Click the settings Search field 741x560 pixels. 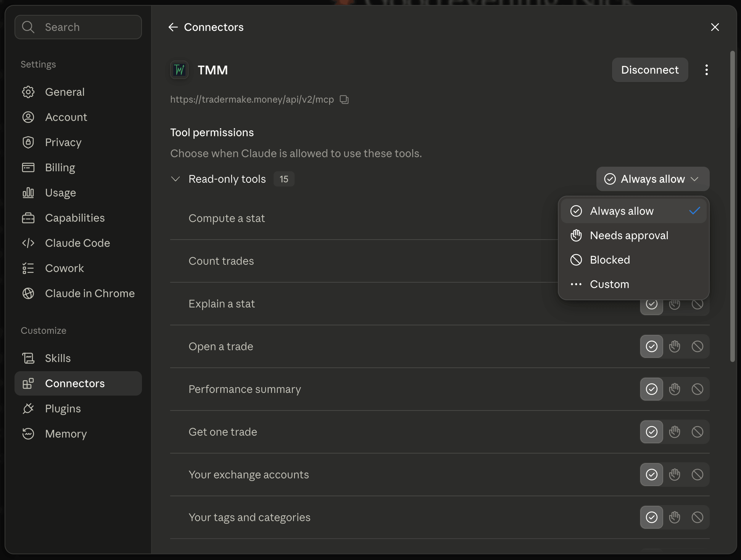pos(78,27)
